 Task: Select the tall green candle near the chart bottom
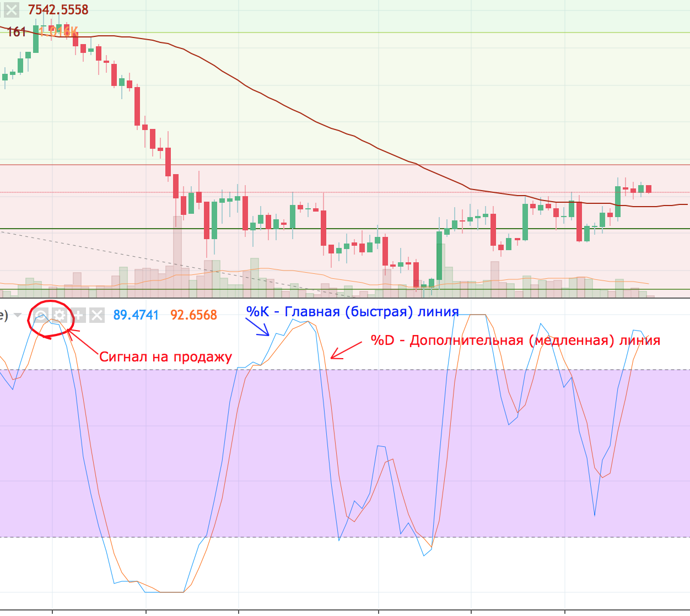tap(439, 256)
